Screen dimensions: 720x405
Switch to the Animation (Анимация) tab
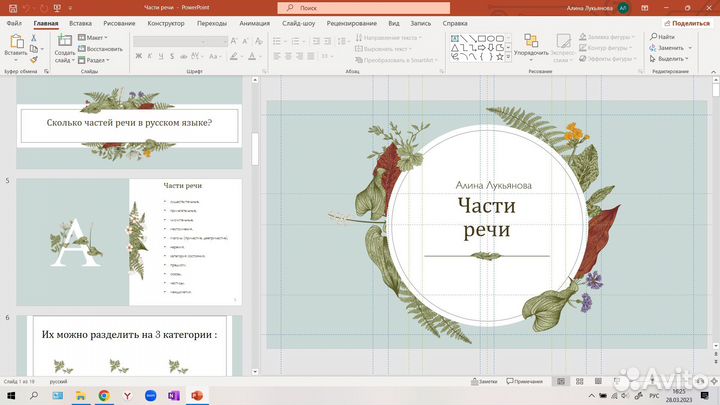click(254, 23)
